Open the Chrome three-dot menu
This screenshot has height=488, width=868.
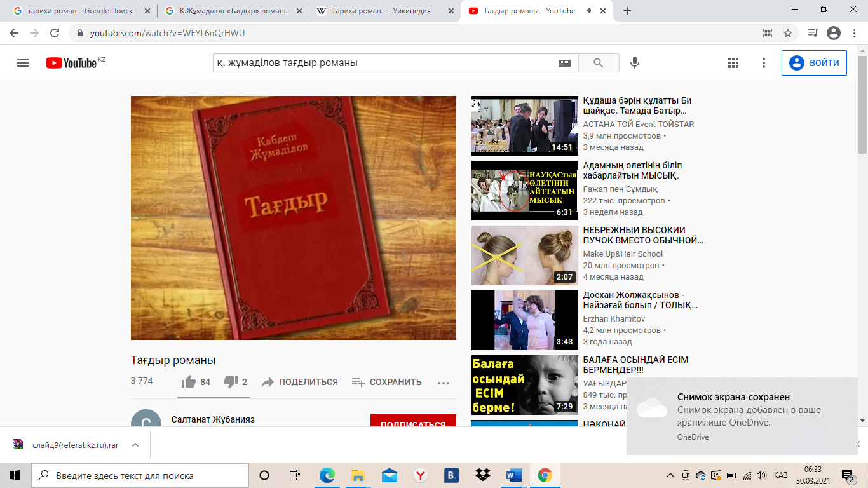point(853,33)
